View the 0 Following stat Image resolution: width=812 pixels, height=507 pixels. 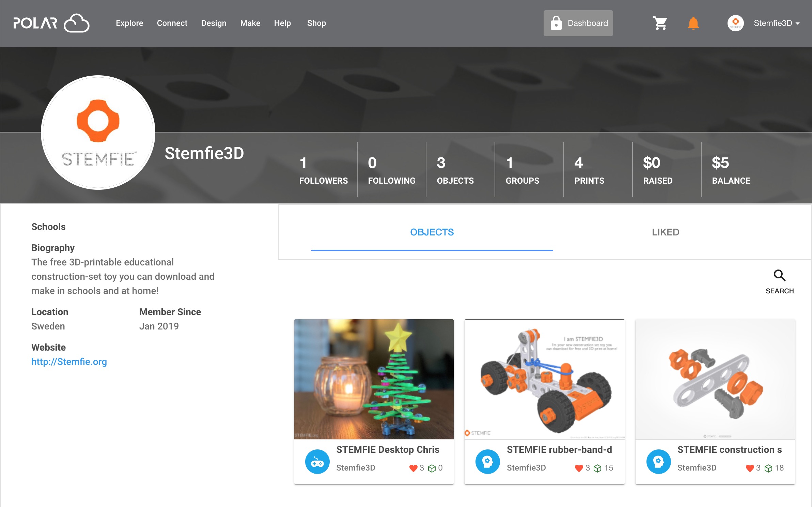[x=392, y=170]
